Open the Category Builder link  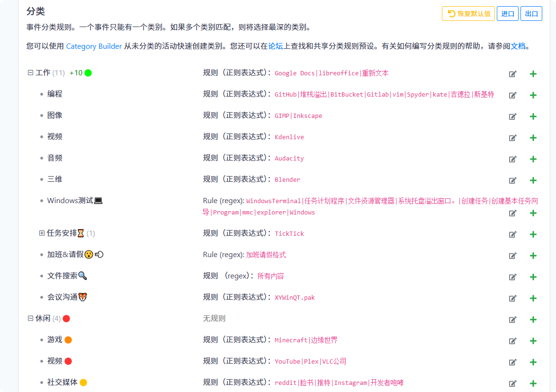pyautogui.click(x=94, y=46)
